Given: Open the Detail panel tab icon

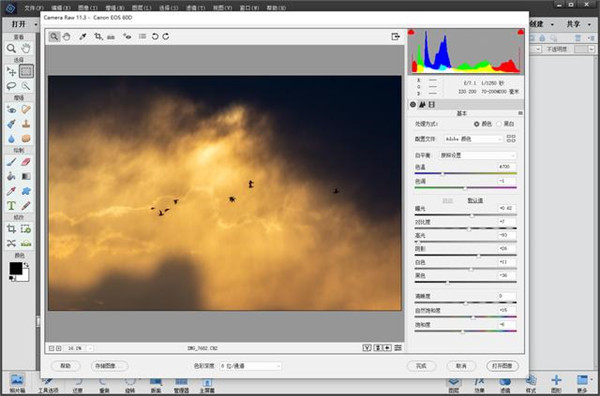Looking at the screenshot, I should coord(422,104).
